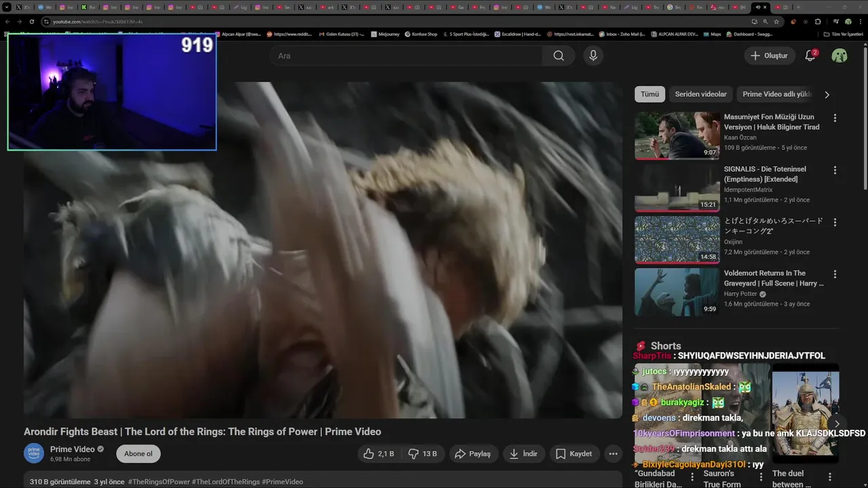
Task: Bookmark this page with the star icon
Action: pyautogui.click(x=776, y=22)
